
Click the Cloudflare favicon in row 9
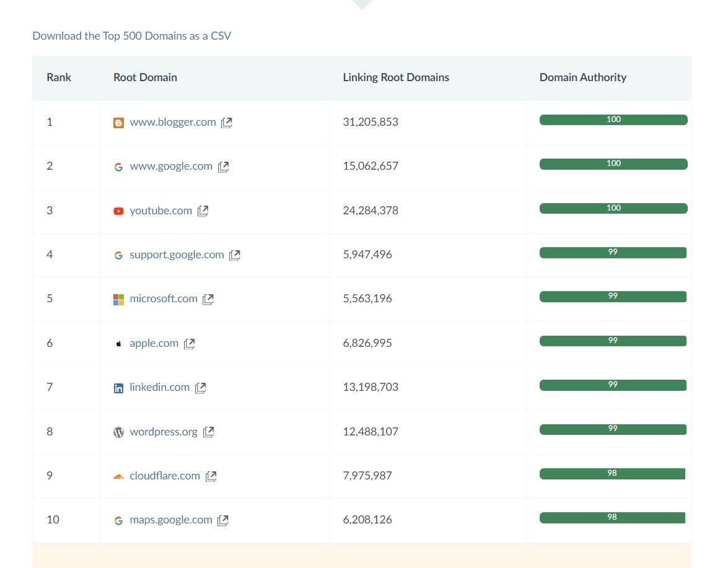coord(118,476)
